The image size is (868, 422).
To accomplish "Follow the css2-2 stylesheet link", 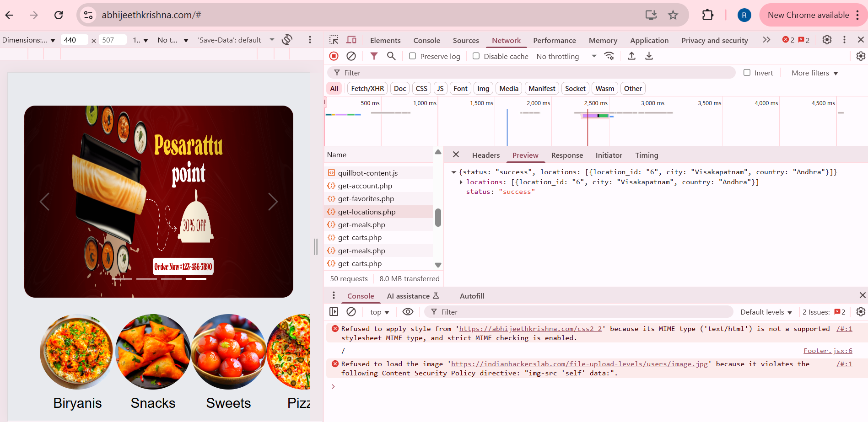I will click(x=531, y=328).
